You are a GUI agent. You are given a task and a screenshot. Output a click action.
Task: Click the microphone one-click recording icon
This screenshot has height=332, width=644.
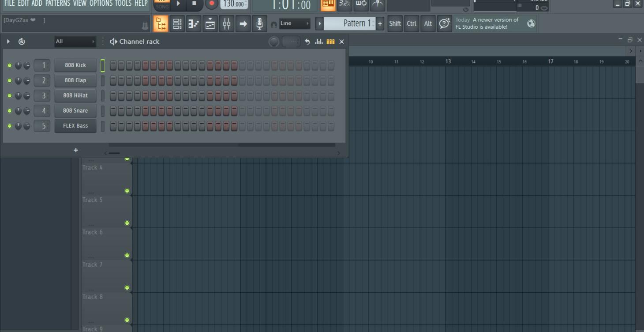coord(259,23)
